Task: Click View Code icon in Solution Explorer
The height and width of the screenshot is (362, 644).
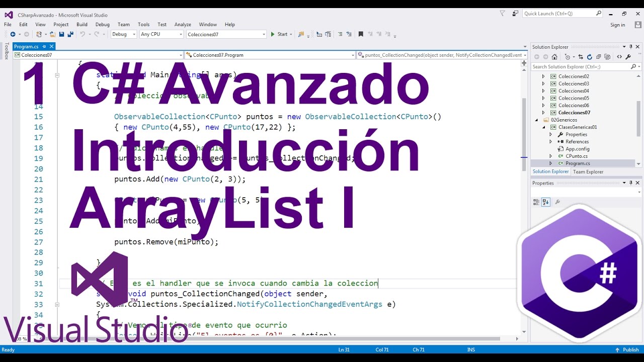Action: point(619,57)
